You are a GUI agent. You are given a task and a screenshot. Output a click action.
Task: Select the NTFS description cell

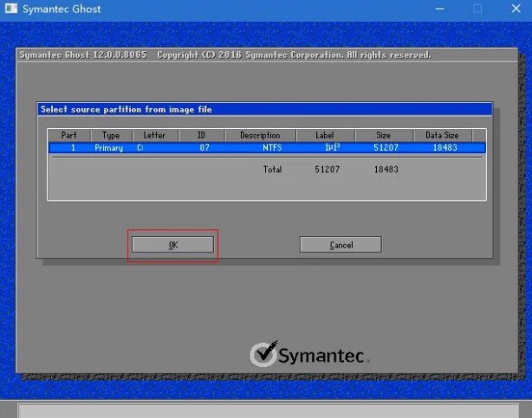(272, 147)
